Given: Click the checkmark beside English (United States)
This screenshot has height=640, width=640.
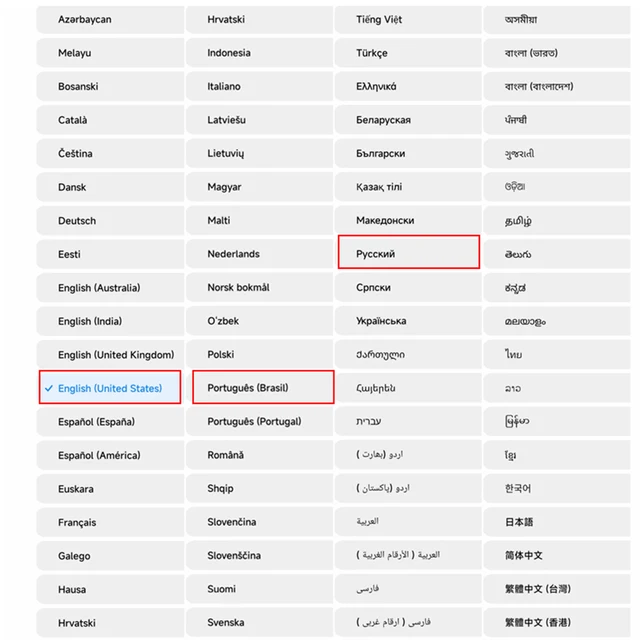Looking at the screenshot, I should [x=49, y=388].
